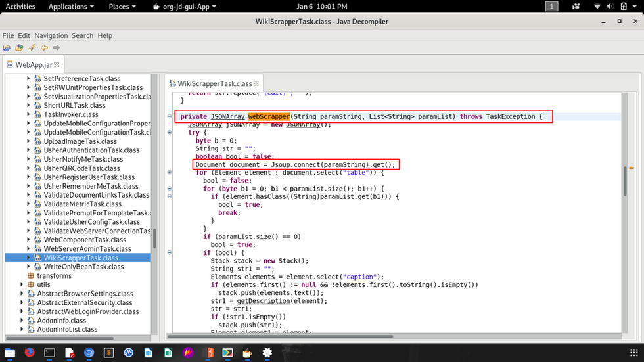Open the Terminal dock icon
The width and height of the screenshot is (644, 362).
click(49, 353)
